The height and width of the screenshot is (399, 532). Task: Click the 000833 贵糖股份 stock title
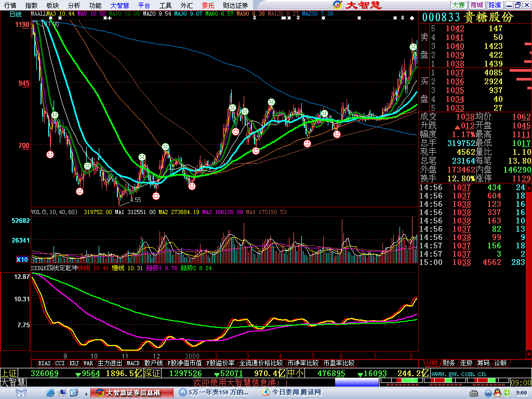(x=468, y=17)
